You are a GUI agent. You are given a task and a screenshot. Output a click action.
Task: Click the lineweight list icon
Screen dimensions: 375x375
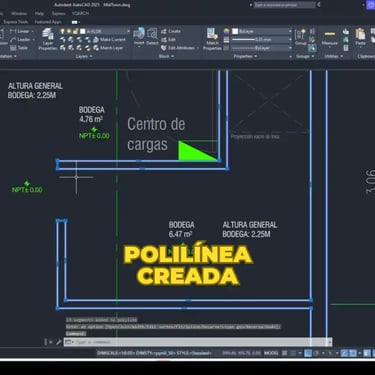pos(226,40)
